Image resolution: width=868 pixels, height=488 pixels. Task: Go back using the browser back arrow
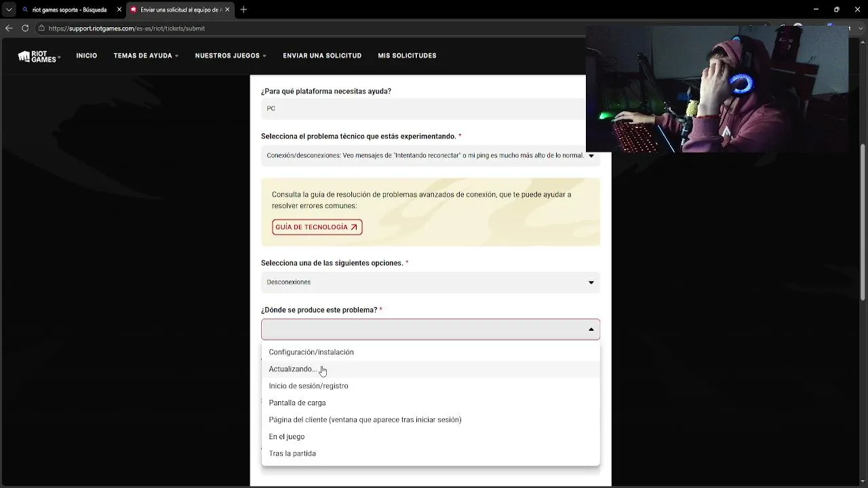pyautogui.click(x=9, y=28)
